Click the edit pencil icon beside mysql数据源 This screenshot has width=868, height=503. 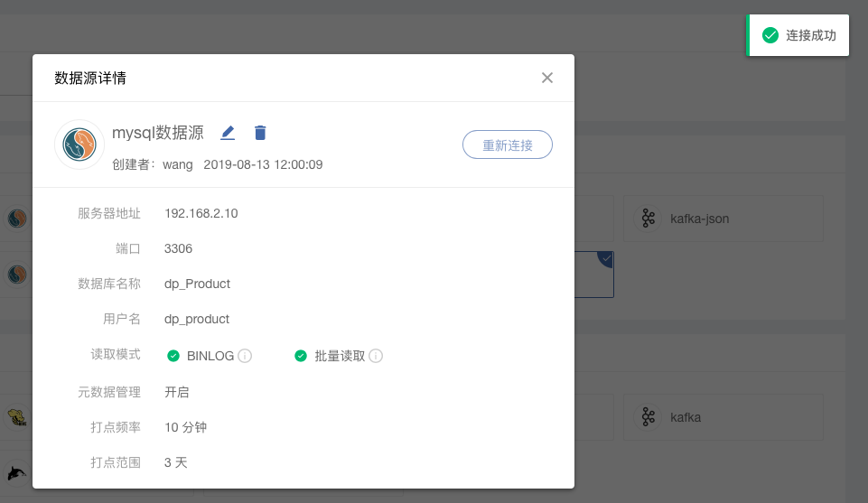[x=228, y=133]
